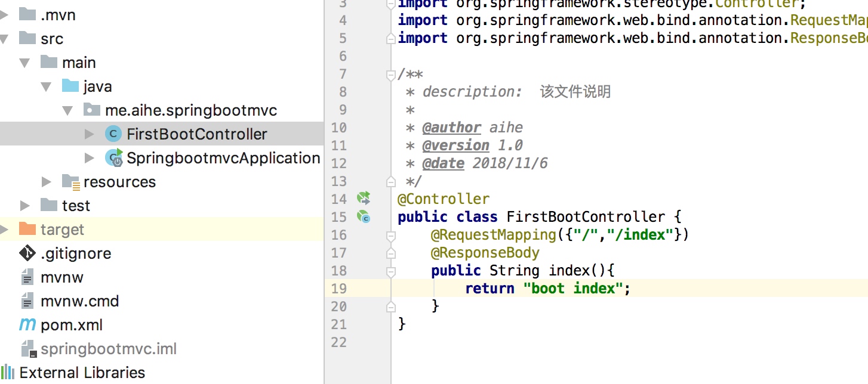Expand the test folder arrow
The width and height of the screenshot is (868, 384).
pos(25,206)
